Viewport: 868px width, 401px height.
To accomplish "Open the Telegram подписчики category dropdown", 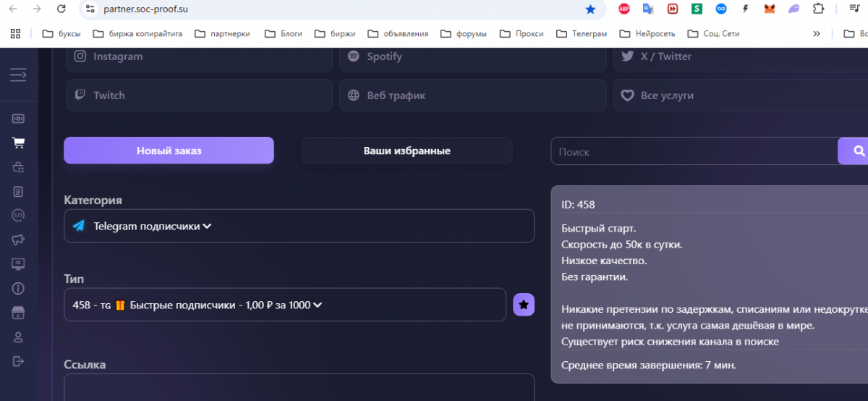I will (299, 226).
